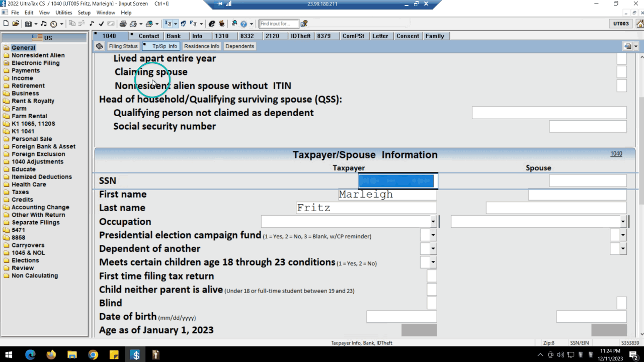Image resolution: width=644 pixels, height=362 pixels.
Task: Click the volume speaker tray icon
Action: 560,355
